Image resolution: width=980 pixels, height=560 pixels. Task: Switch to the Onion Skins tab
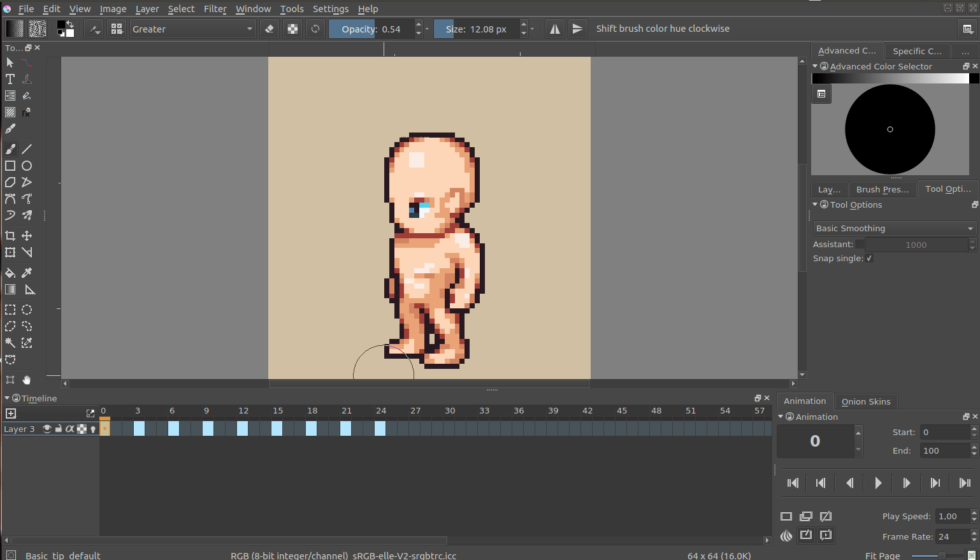click(865, 401)
